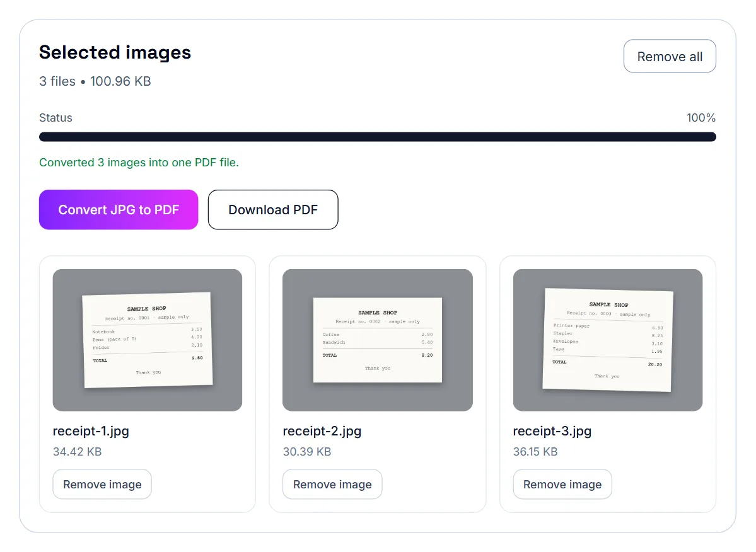Viewport: 756px width, 552px height.
Task: Open the receipt-3.jpg thumbnail preview
Action: point(607,340)
